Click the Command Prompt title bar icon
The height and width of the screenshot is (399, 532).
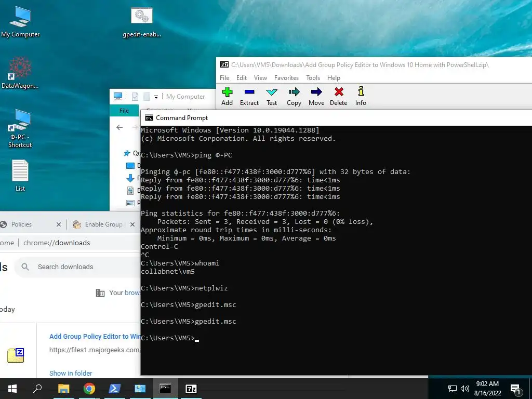149,118
